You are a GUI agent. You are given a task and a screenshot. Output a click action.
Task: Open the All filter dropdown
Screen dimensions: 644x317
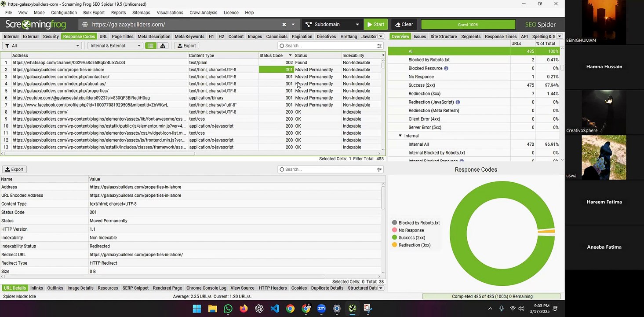(x=42, y=46)
